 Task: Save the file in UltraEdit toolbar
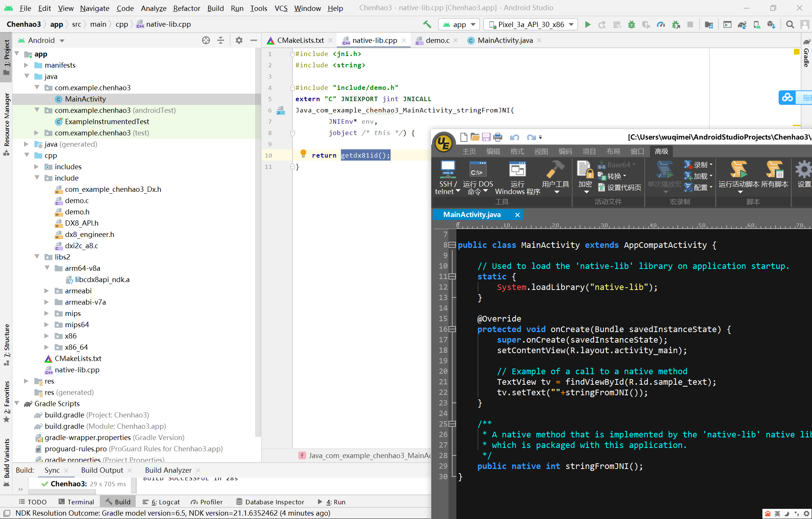pos(486,137)
